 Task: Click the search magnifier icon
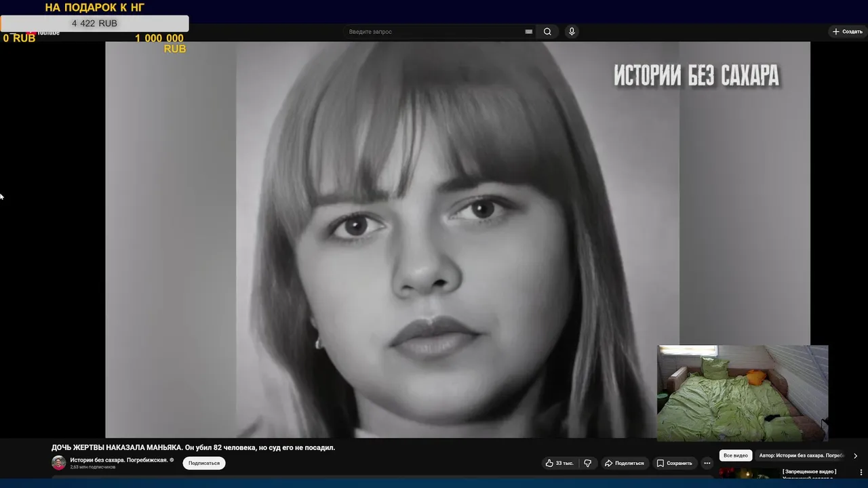tap(547, 31)
